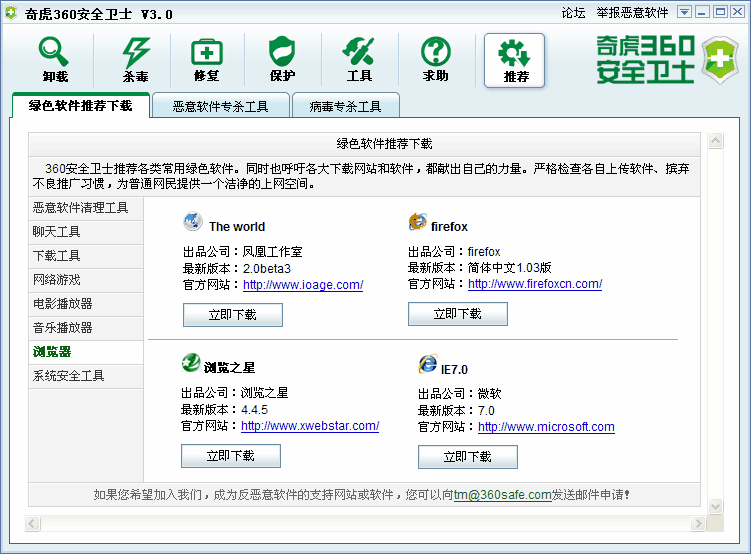Select the 推荐 gear recommendation tool
This screenshot has height=554, width=751.
pos(515,60)
